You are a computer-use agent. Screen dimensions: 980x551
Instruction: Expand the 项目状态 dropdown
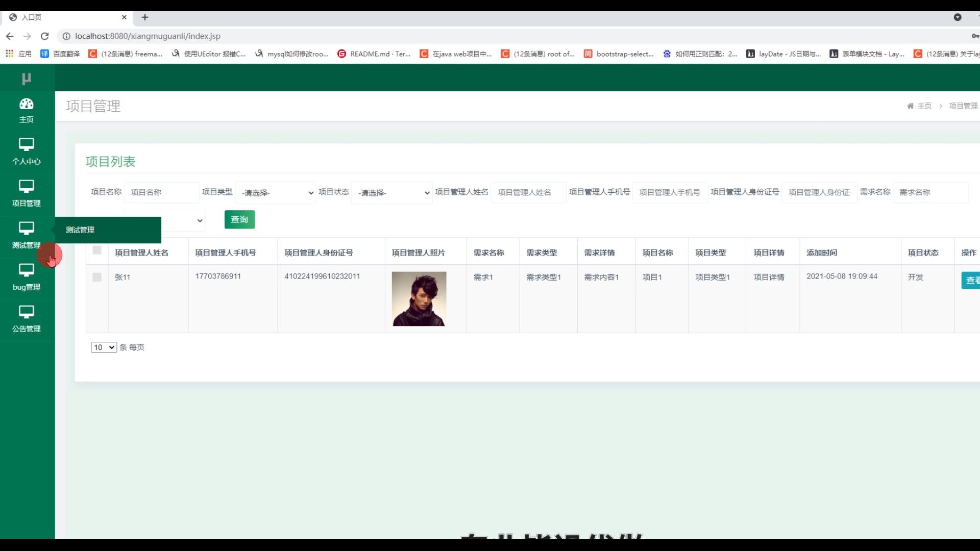click(x=392, y=193)
